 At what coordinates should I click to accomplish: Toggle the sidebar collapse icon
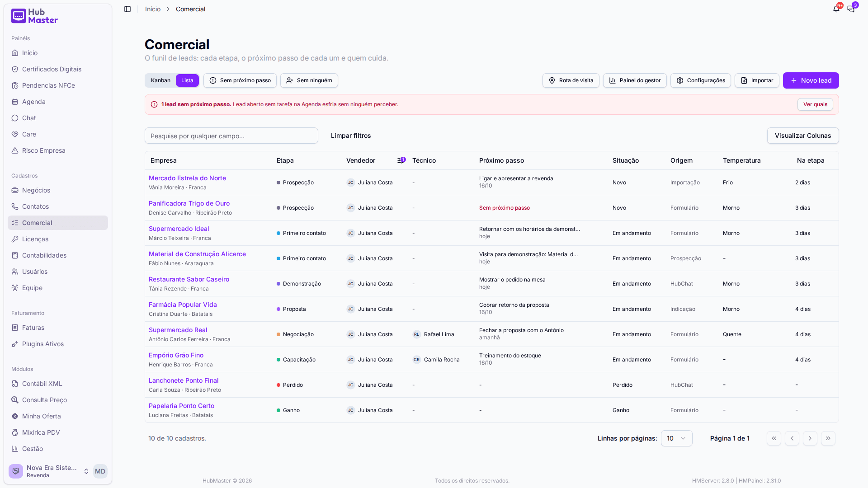point(127,9)
